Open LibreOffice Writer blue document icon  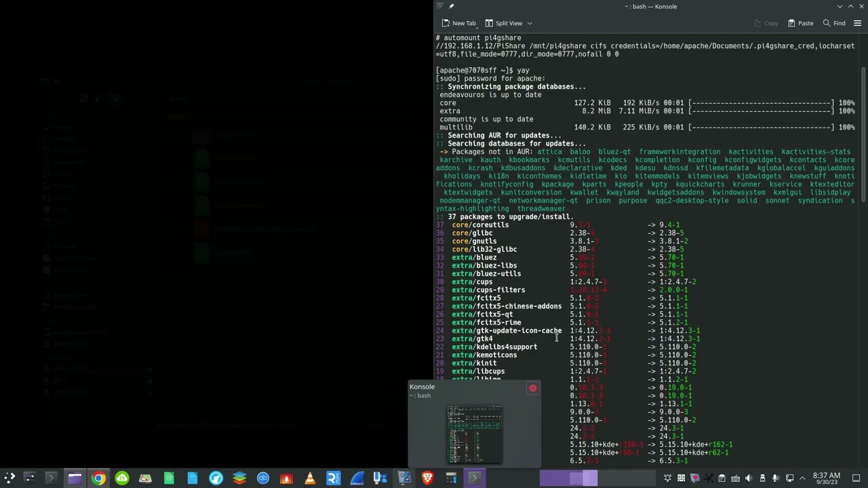(x=193, y=478)
